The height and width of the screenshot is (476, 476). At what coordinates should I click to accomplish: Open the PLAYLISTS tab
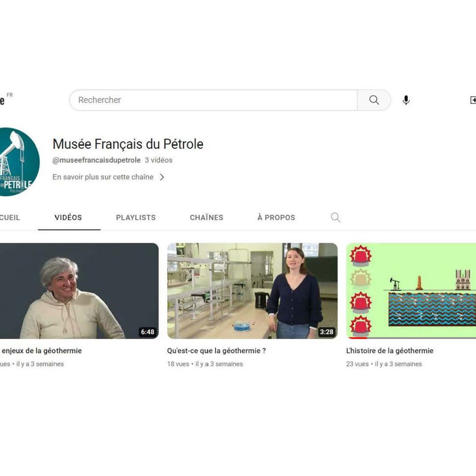pyautogui.click(x=136, y=218)
